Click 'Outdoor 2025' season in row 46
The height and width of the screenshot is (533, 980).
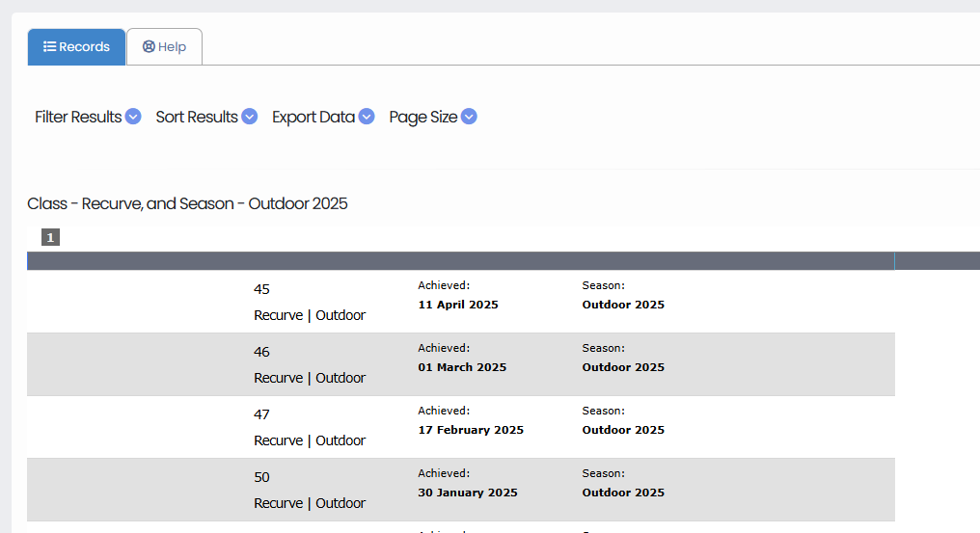623,367
